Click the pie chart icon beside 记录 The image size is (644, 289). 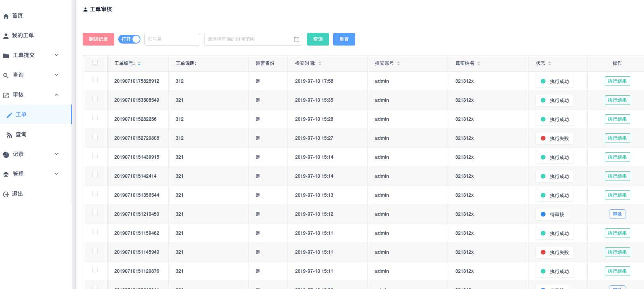click(x=6, y=155)
